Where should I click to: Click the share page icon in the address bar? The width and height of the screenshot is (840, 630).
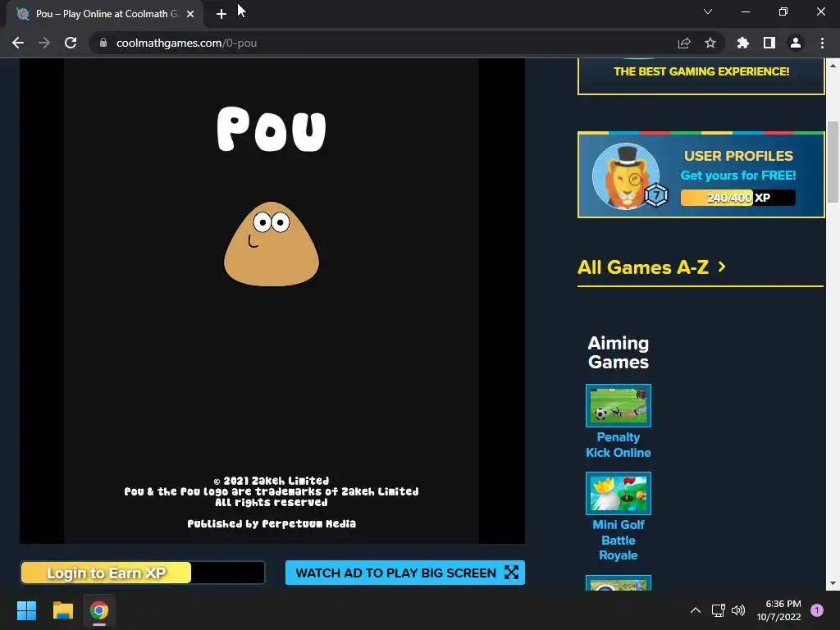pos(684,43)
